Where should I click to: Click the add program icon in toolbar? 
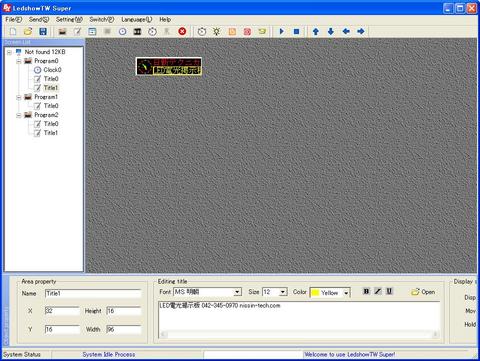point(62,32)
